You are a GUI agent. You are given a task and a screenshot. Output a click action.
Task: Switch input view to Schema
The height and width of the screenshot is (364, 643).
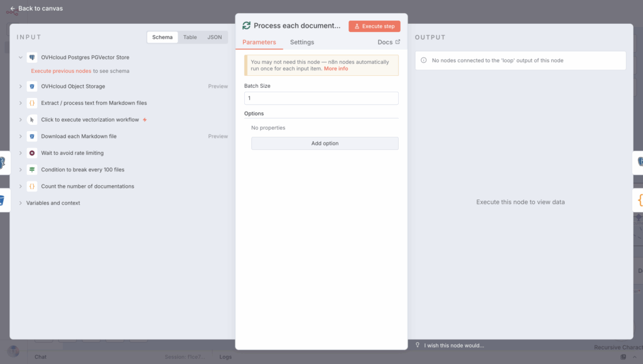point(162,37)
